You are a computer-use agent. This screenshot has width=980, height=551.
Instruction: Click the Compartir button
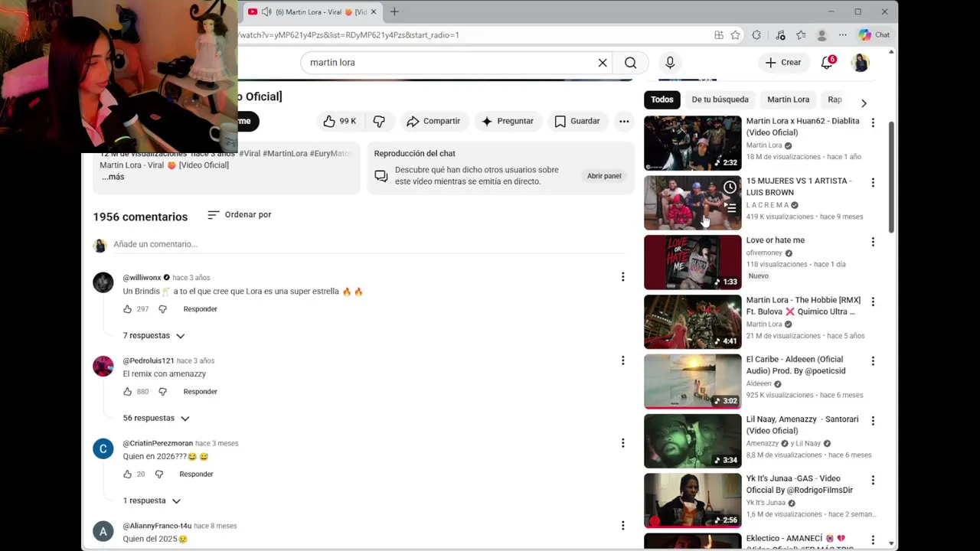coord(433,121)
